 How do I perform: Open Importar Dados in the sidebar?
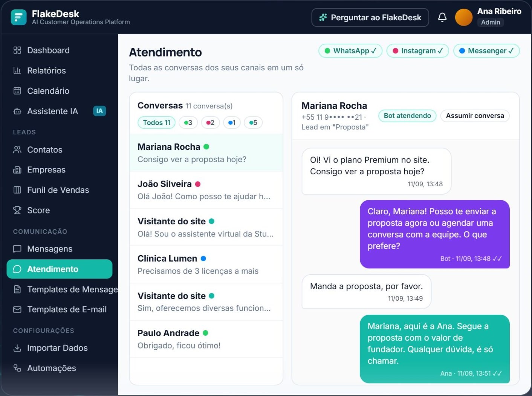pyautogui.click(x=60, y=348)
